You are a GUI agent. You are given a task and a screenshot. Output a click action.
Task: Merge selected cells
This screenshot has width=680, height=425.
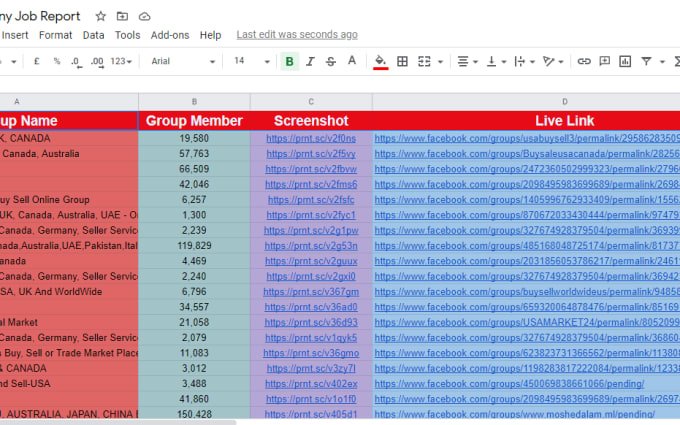tap(424, 62)
